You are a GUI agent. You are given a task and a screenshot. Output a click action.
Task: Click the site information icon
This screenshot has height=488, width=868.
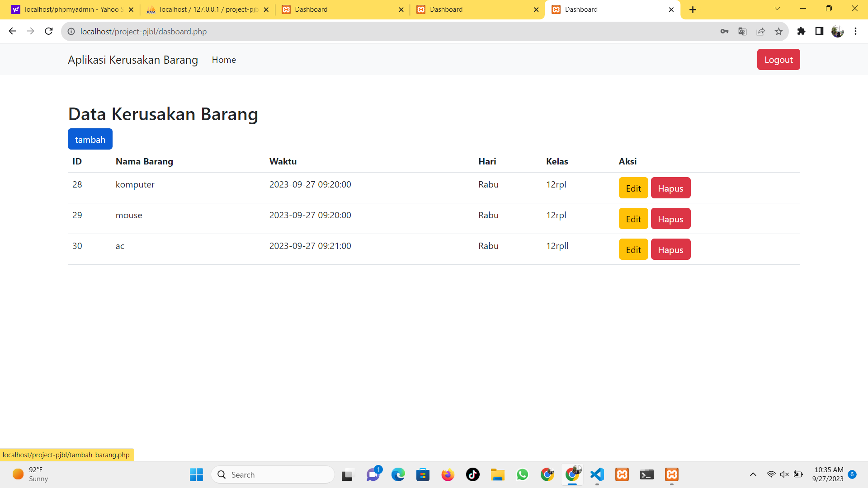click(x=71, y=31)
